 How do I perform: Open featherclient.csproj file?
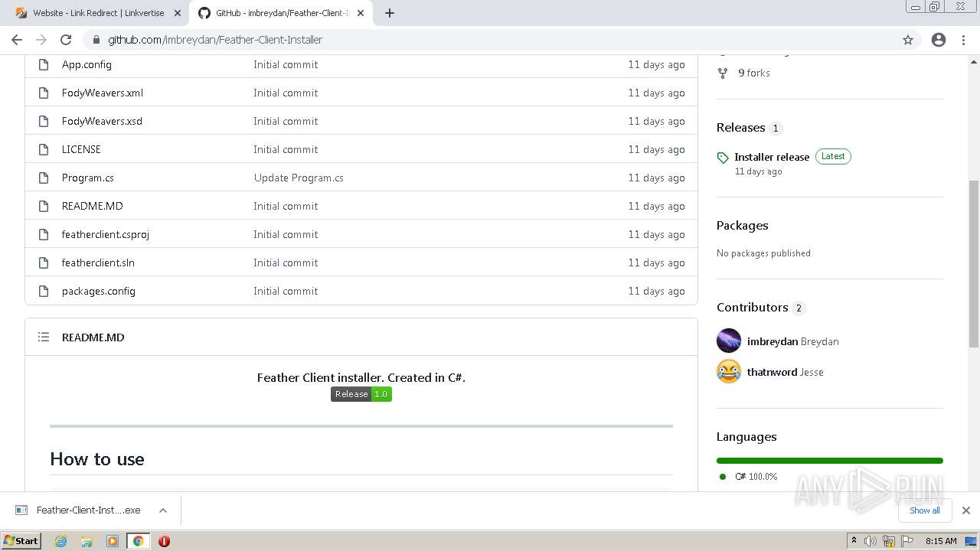[106, 234]
